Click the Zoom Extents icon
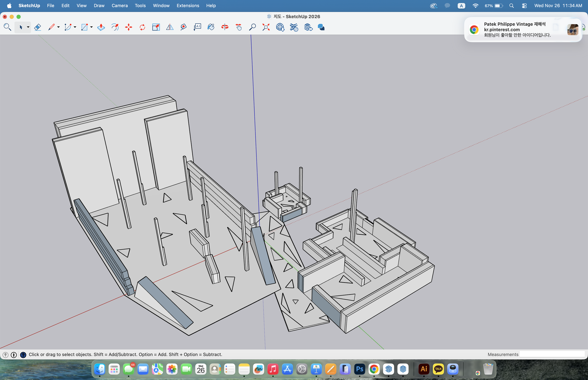This screenshot has height=380, width=588. coord(266,27)
